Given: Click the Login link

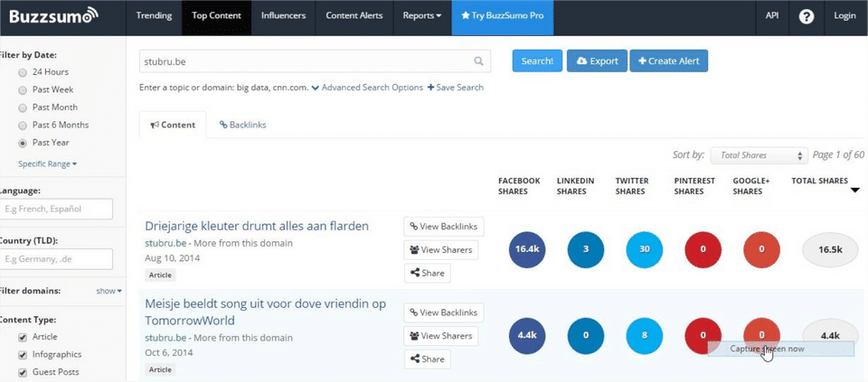Looking at the screenshot, I should 844,15.
